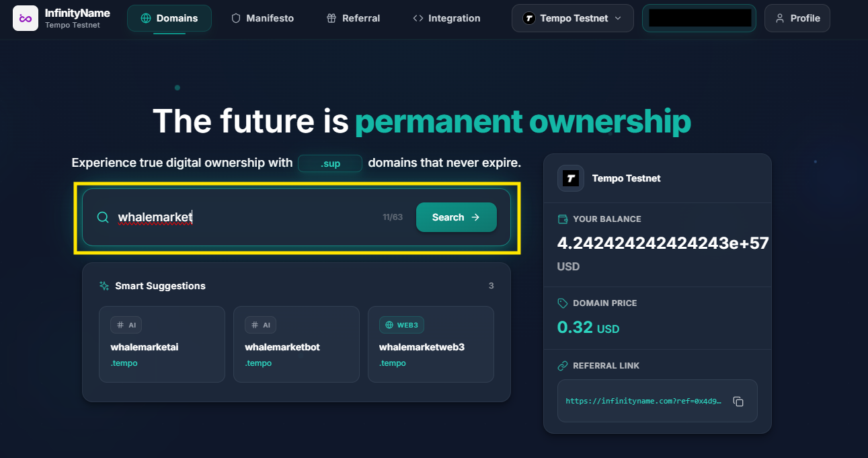
Task: Click the price tag icon beside DOMAIN PRICE
Action: (x=562, y=303)
